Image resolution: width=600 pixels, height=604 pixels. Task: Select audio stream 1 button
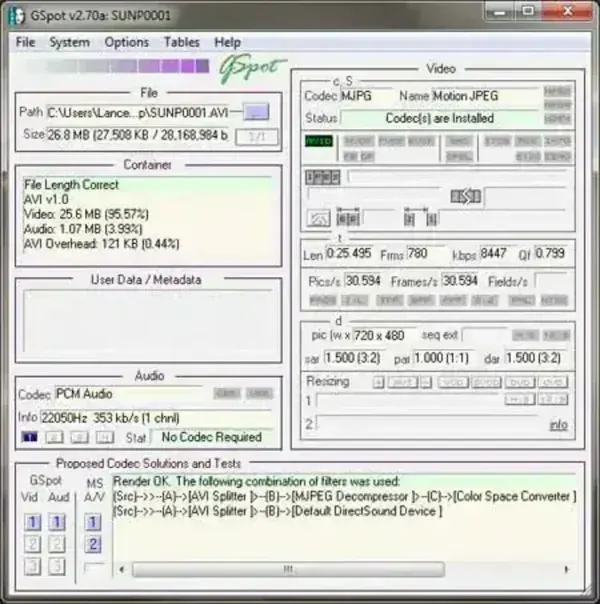30,437
